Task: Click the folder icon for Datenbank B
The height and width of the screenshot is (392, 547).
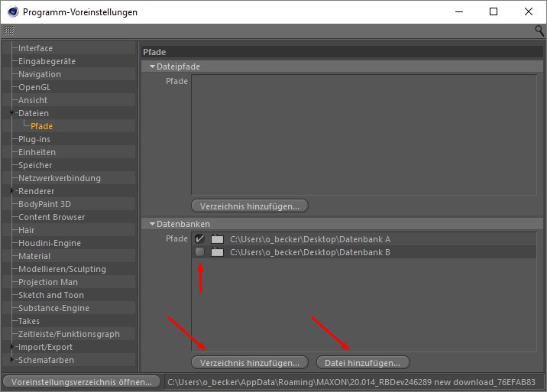Action: 217,252
